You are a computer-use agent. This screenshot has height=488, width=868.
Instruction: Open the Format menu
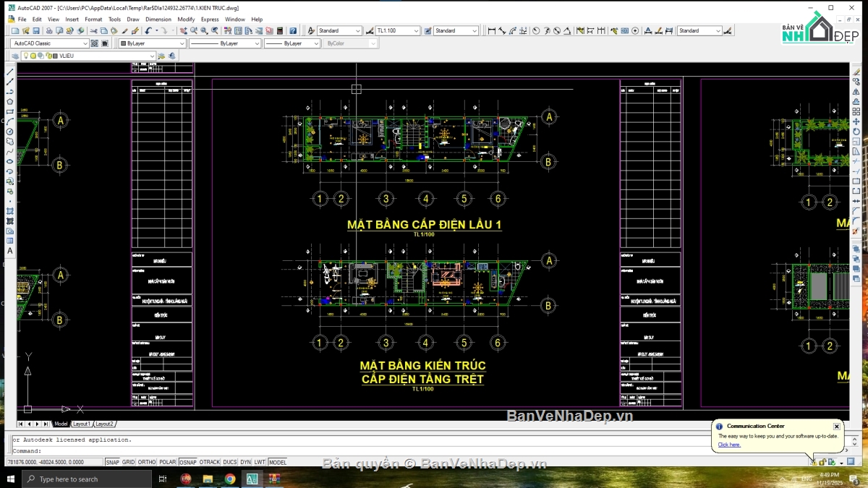point(93,20)
